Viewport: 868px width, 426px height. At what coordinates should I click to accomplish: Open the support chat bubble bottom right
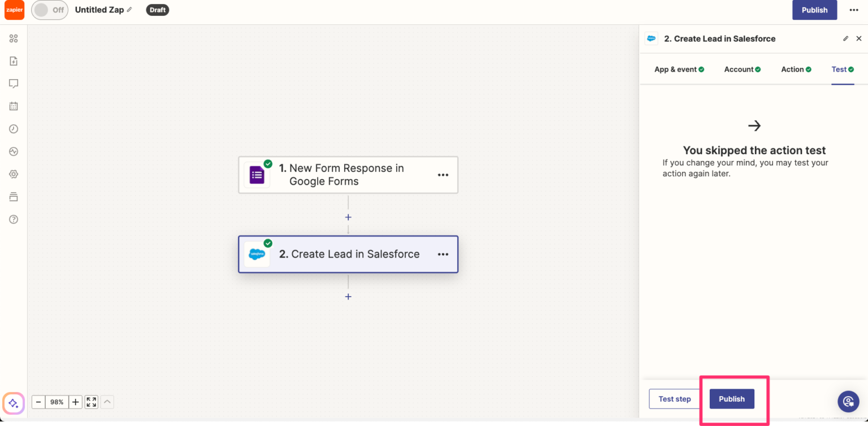(x=848, y=401)
